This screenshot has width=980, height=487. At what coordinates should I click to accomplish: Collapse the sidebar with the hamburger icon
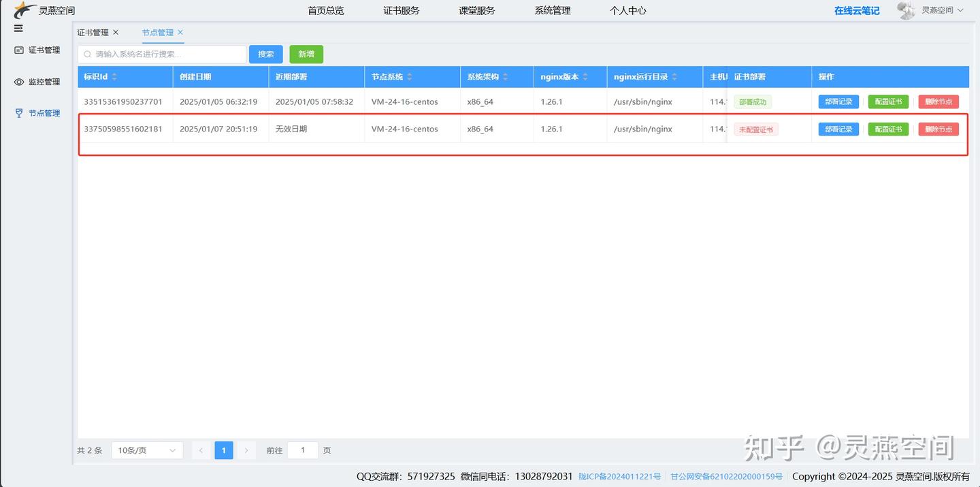18,28
